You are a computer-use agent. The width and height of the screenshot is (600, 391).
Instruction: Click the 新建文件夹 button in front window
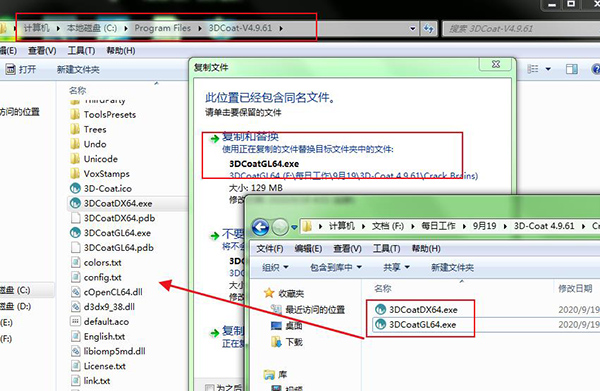(452, 267)
